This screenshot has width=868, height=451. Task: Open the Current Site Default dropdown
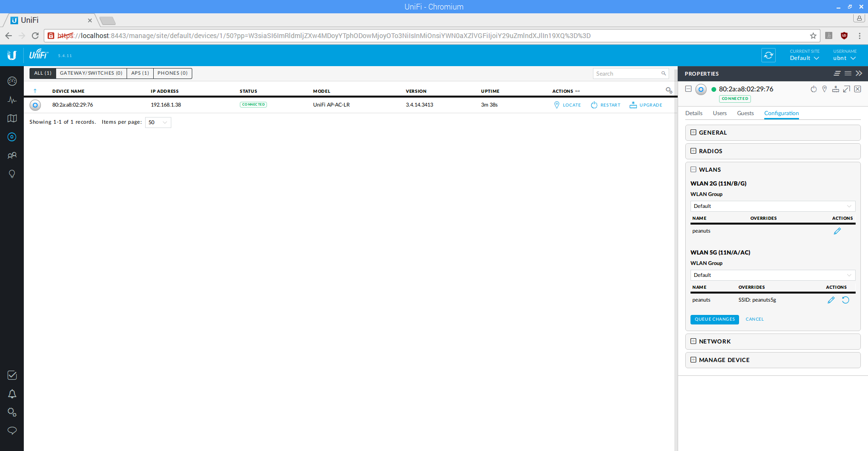(804, 58)
